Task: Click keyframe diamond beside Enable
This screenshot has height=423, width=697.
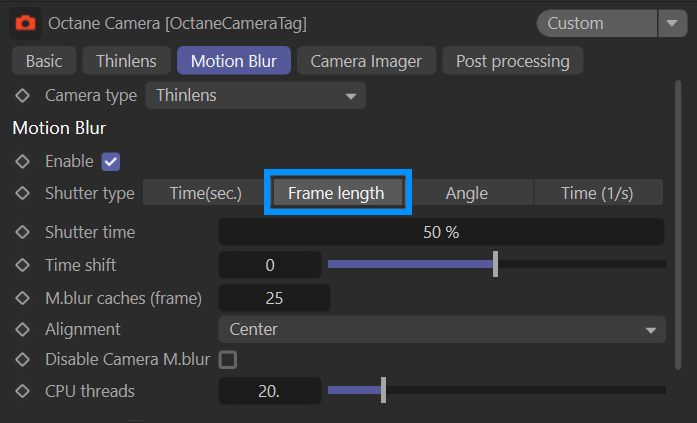Action: (23, 161)
